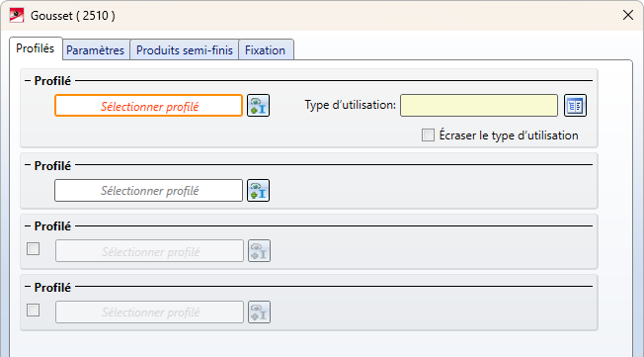Open the Produits semi-finis tab
Viewport: 644px width, 357px height.
[x=185, y=50]
